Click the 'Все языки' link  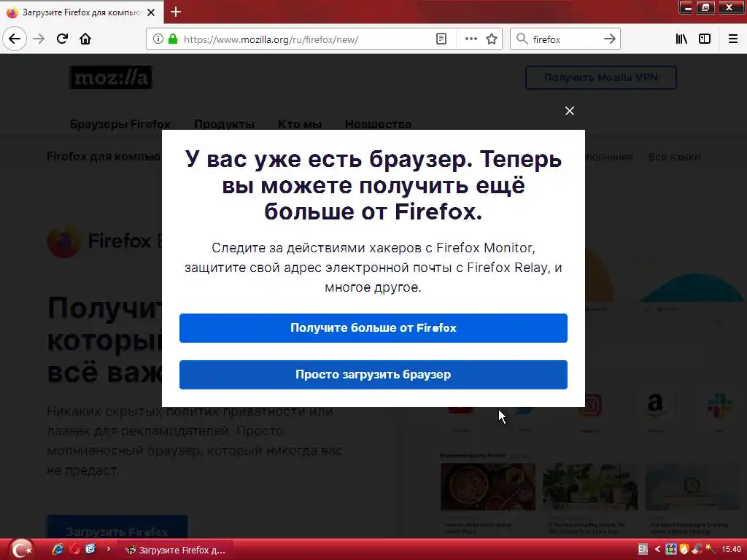[674, 157]
